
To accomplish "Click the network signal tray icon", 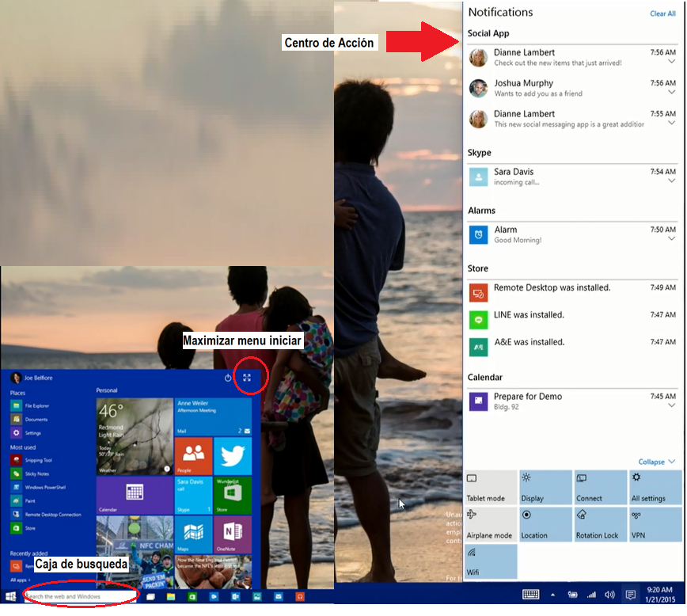I will click(591, 595).
